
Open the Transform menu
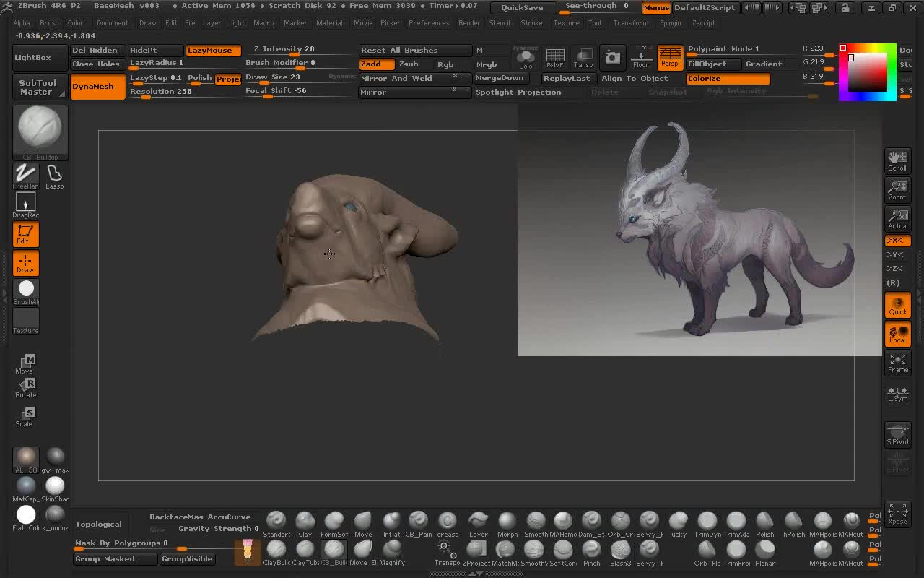pos(630,22)
